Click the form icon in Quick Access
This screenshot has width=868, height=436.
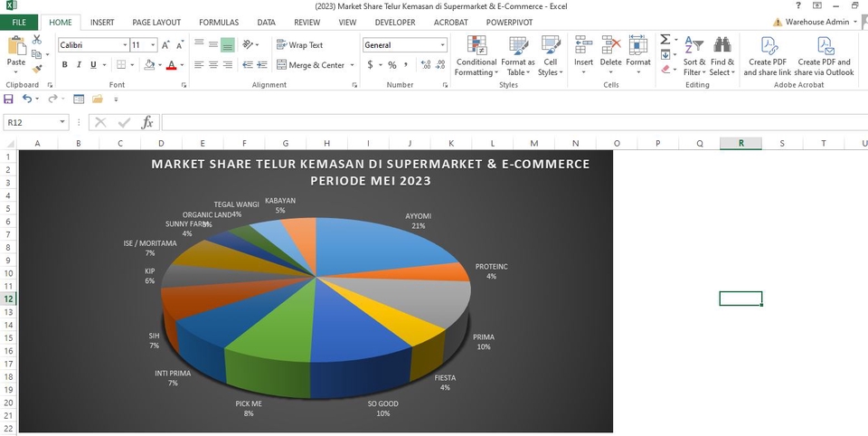coord(79,100)
